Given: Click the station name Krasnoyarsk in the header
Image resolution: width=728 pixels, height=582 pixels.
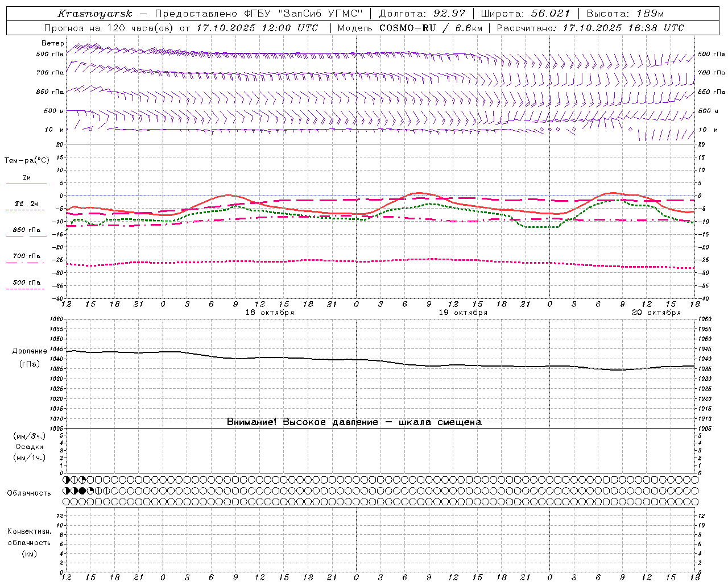Looking at the screenshot, I should [x=95, y=14].
